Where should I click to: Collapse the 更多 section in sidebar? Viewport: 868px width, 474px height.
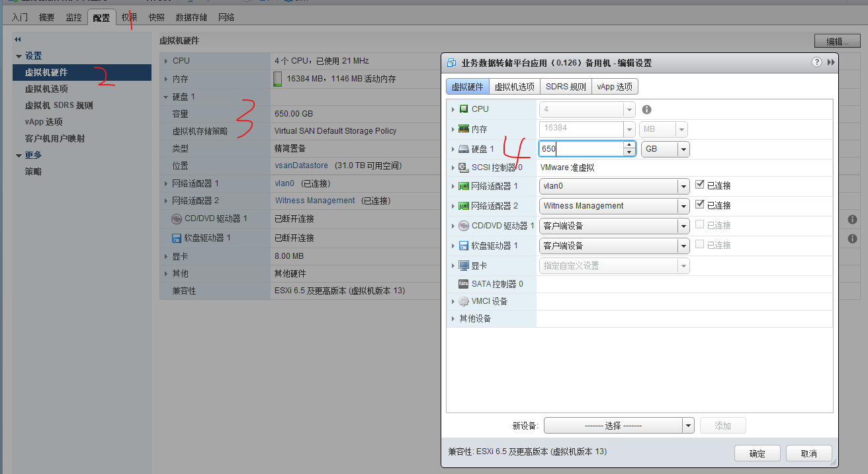click(19, 156)
